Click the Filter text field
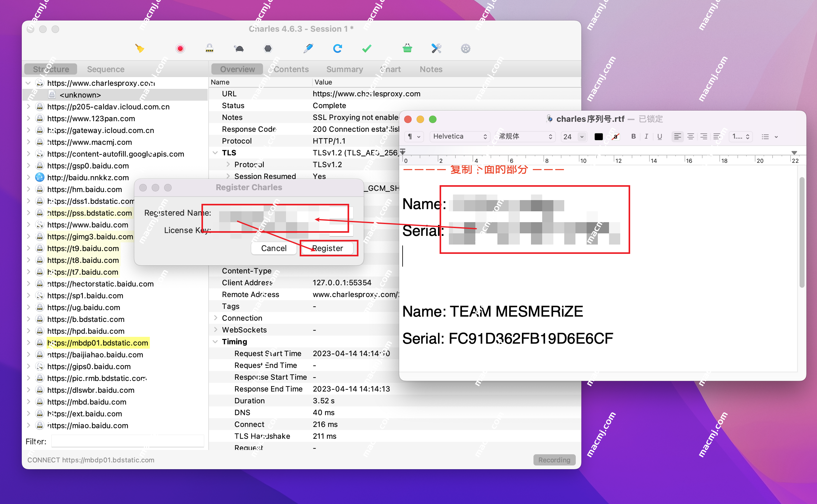817x504 pixels. [x=128, y=441]
